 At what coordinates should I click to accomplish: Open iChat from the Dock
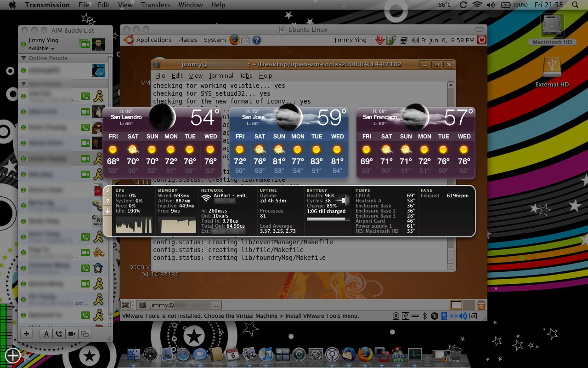click(200, 355)
